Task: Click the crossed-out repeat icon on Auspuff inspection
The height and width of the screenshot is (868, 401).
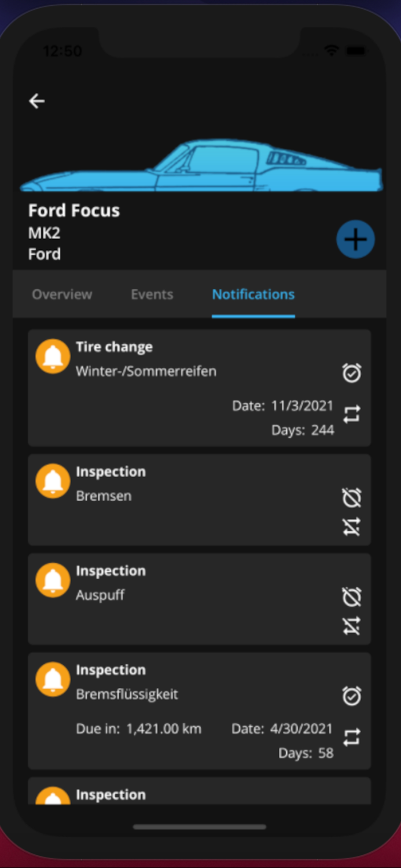Action: pyautogui.click(x=352, y=626)
